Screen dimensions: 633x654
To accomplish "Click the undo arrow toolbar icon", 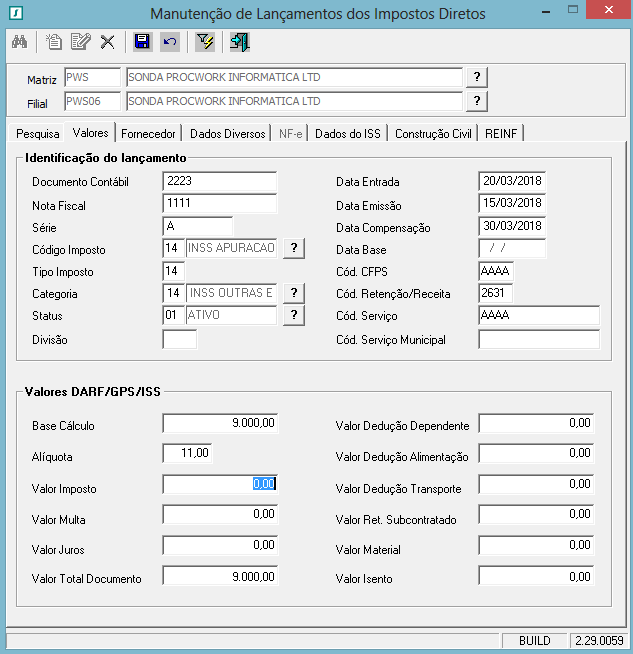I will pos(170,42).
